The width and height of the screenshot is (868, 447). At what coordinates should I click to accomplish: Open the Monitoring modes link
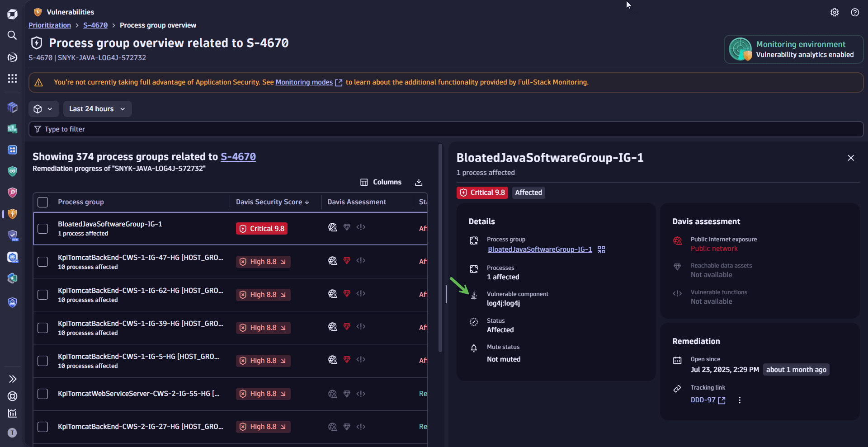click(309, 82)
